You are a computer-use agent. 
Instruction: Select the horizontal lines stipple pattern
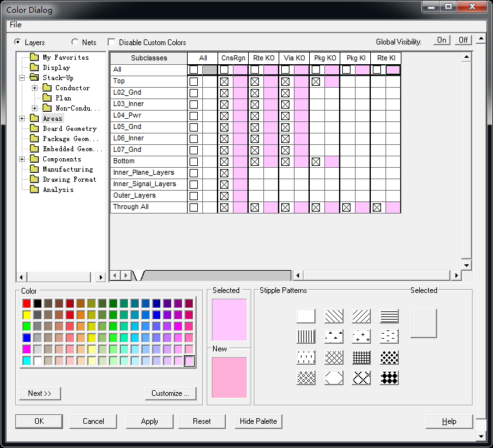tap(389, 316)
